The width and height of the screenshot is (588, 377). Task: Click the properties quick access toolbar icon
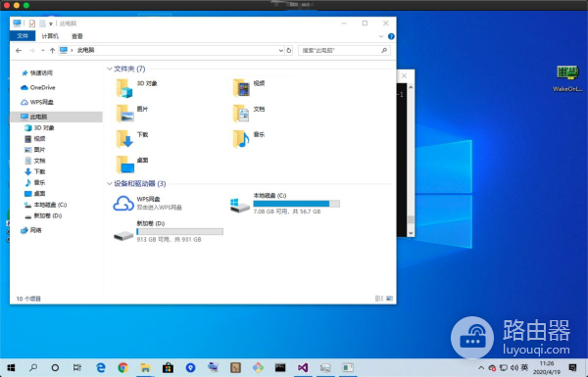coord(32,24)
